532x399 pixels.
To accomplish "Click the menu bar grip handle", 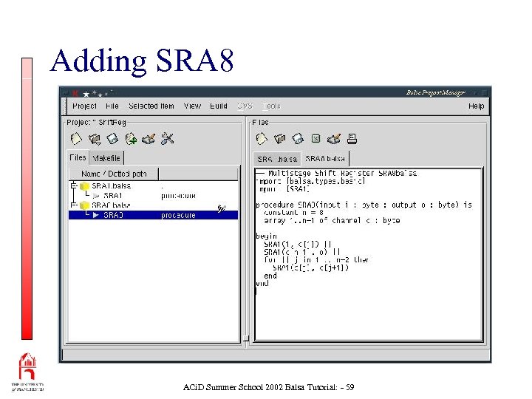I will click(64, 106).
